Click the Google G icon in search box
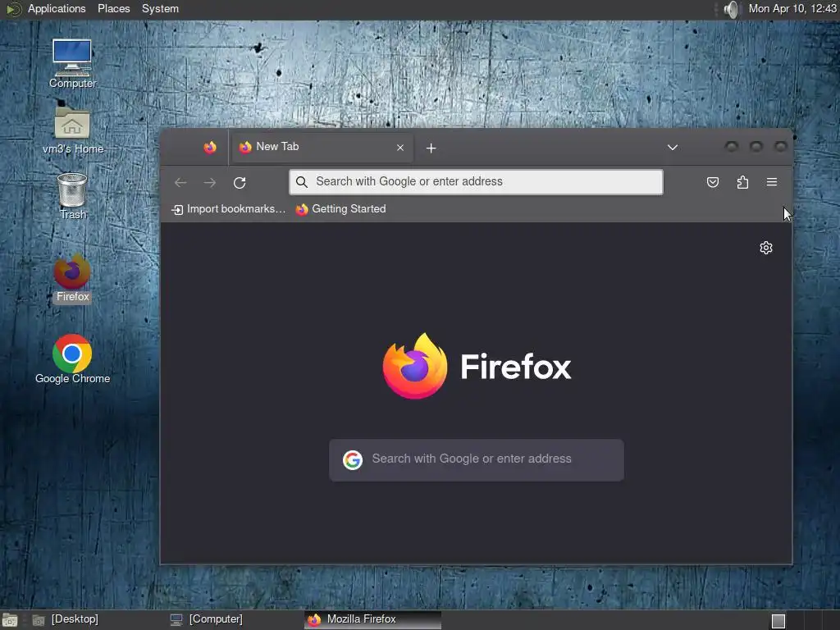The image size is (840, 630). [353, 459]
